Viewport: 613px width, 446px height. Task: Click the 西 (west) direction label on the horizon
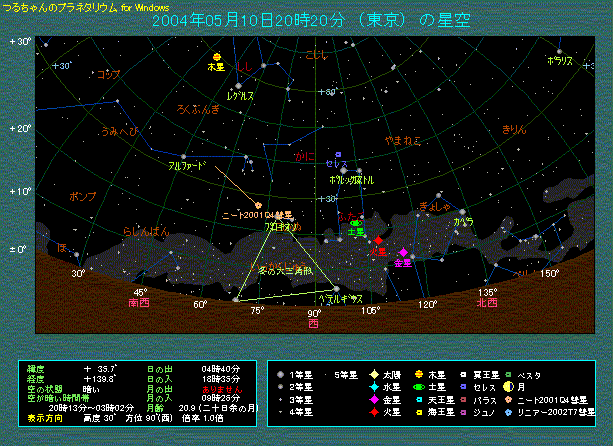click(x=313, y=324)
